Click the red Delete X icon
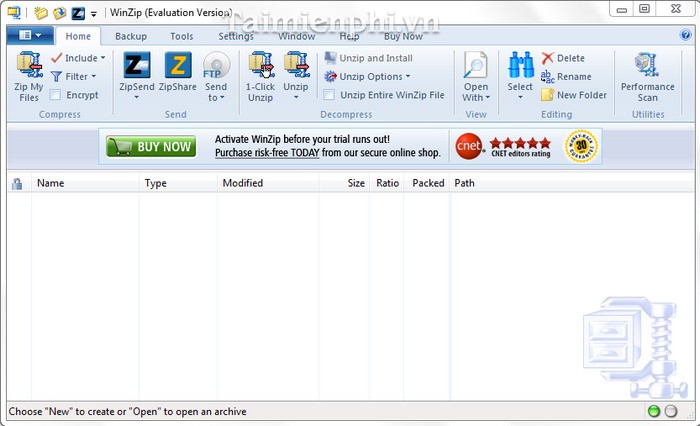Image resolution: width=700 pixels, height=426 pixels. click(x=548, y=58)
